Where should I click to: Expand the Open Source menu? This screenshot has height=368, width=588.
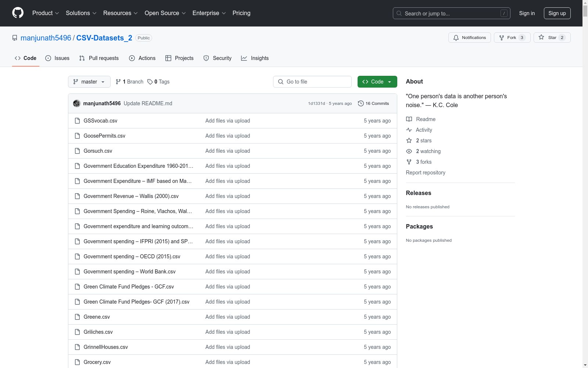[x=165, y=13]
